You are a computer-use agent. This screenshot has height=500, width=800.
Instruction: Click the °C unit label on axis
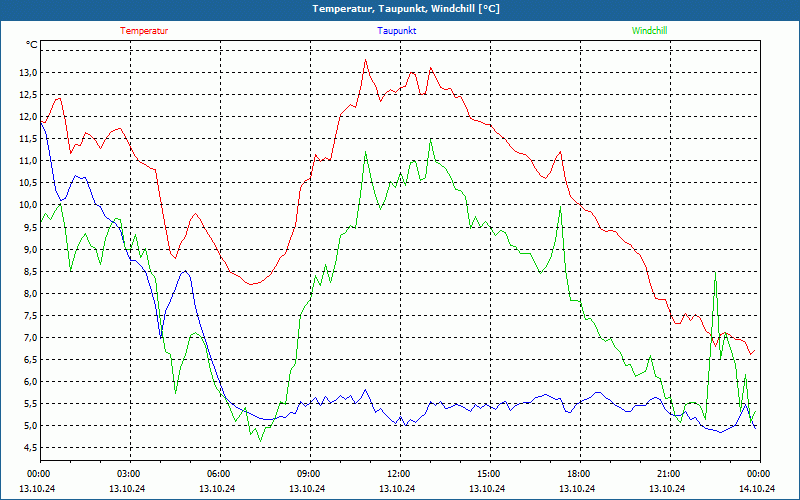point(32,45)
